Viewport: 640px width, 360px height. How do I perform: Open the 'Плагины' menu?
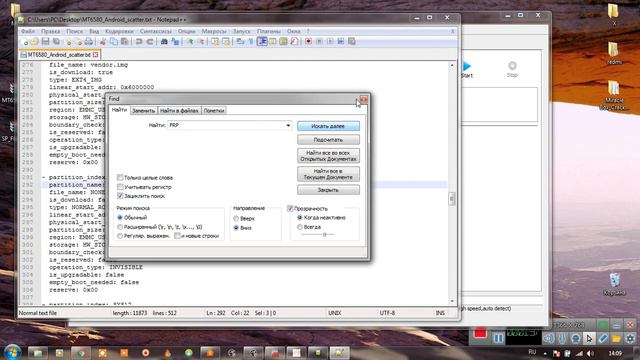tap(269, 31)
